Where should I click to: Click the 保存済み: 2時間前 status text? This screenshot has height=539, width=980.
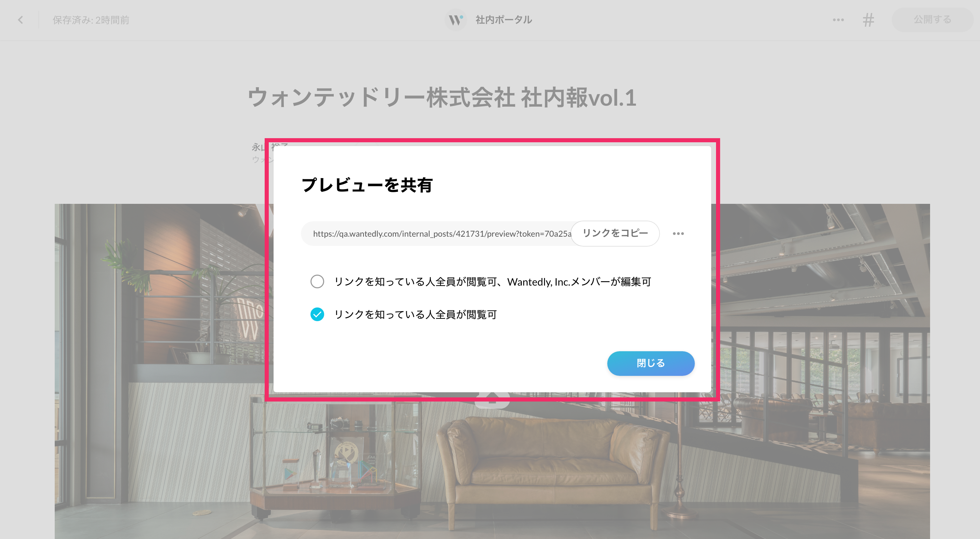click(91, 20)
